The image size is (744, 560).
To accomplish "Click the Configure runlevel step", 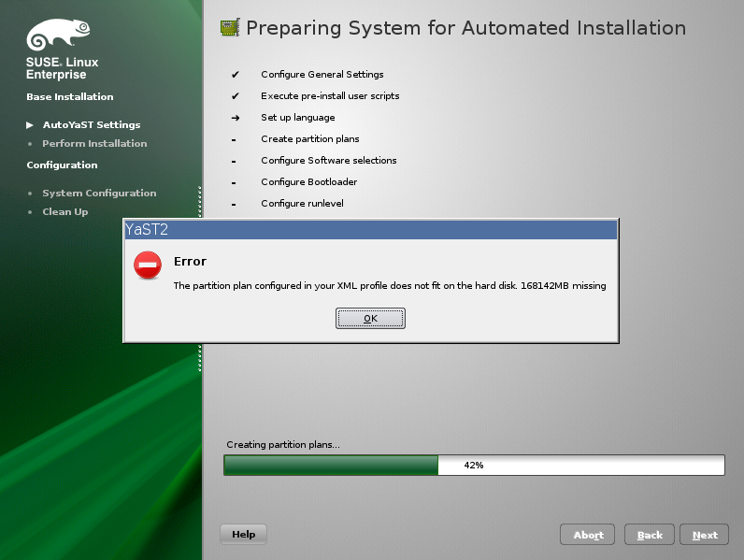I will pyautogui.click(x=302, y=204).
